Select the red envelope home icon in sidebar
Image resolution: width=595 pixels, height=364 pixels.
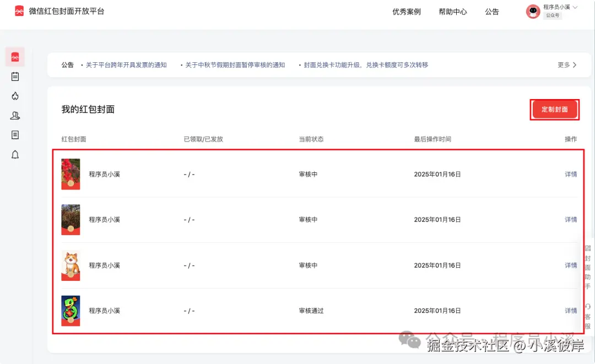click(15, 56)
